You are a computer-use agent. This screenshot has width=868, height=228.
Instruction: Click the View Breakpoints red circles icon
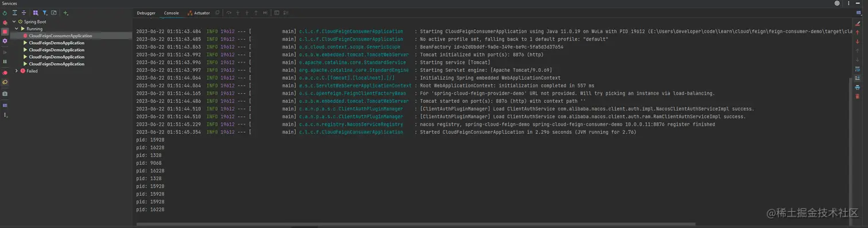tap(5, 72)
